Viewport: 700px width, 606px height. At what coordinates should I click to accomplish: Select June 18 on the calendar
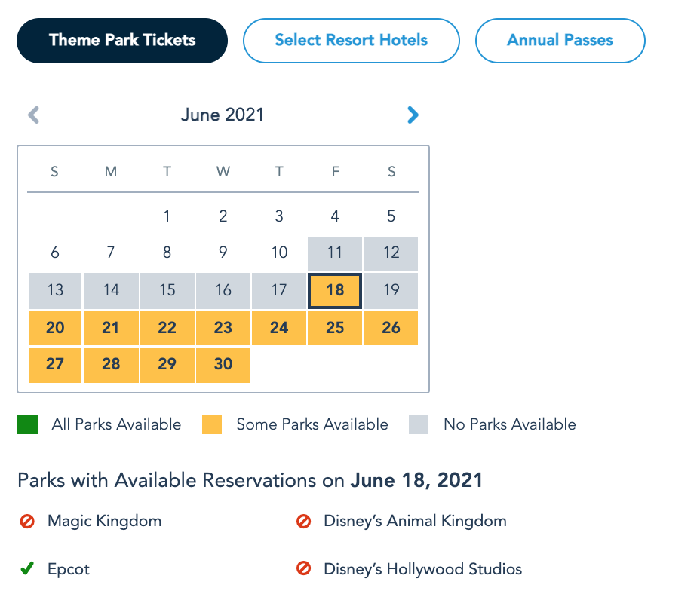click(x=335, y=291)
